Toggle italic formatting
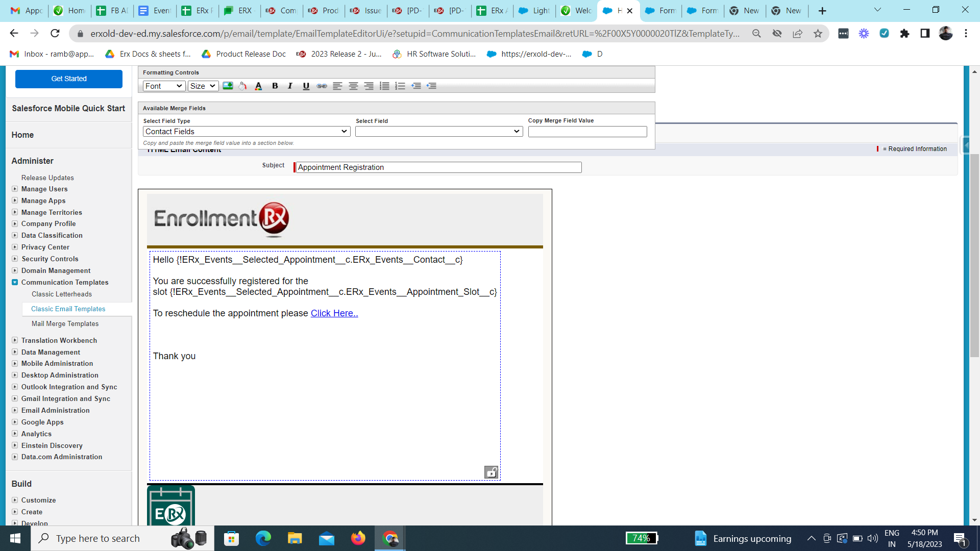Image resolution: width=980 pixels, height=551 pixels. 290,86
